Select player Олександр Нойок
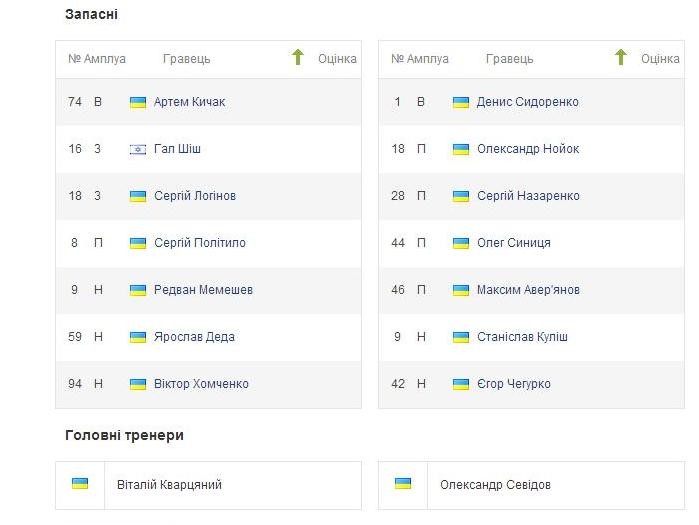This screenshot has width=699, height=525. click(x=528, y=149)
